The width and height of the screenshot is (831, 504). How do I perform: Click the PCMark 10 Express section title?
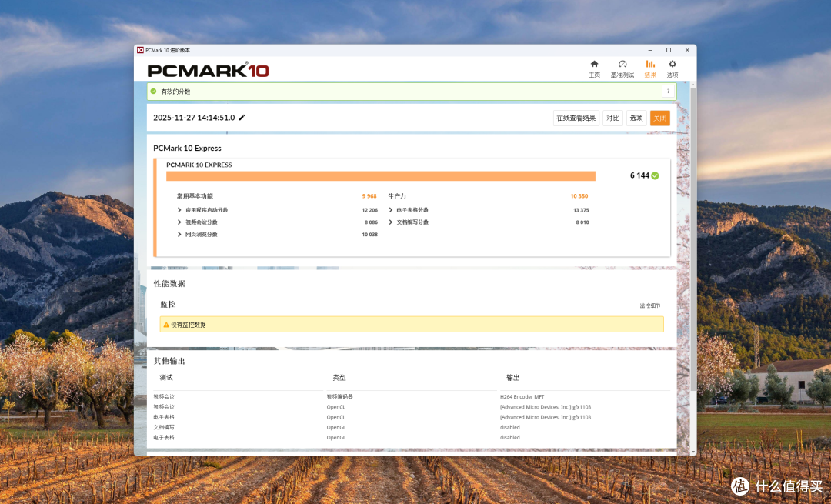pos(187,148)
